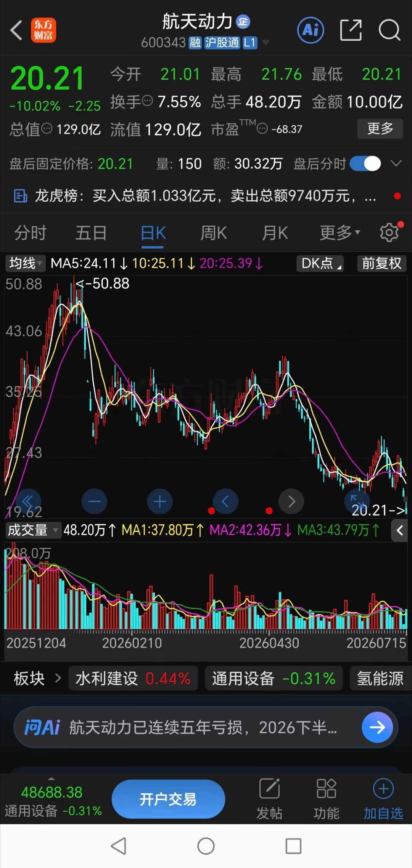412x868 pixels.
Task: Open chart settings gear icon
Action: pos(389,232)
